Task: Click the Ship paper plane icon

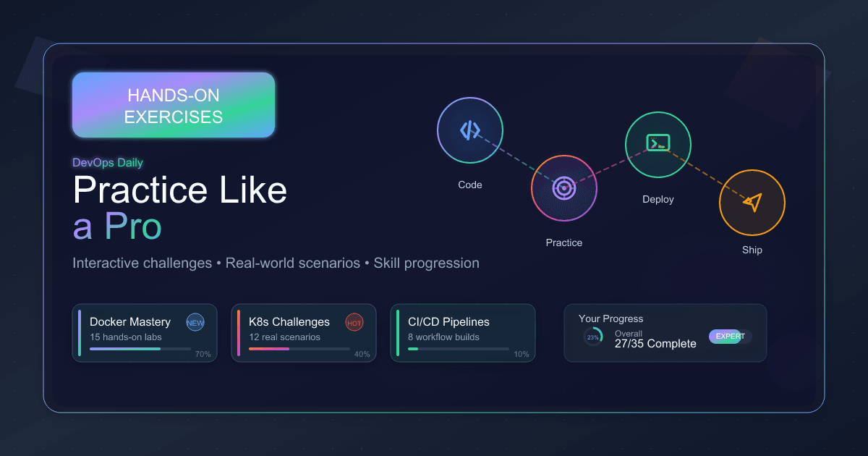Action: 752,203
